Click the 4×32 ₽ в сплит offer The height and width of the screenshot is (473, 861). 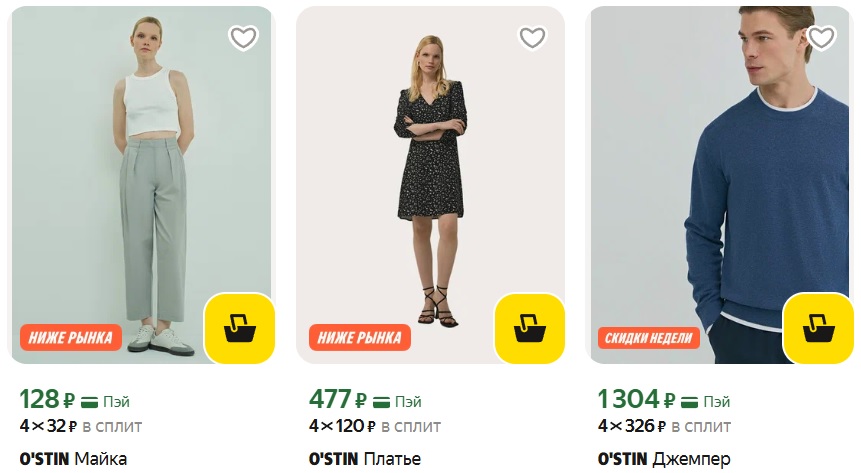(81, 426)
